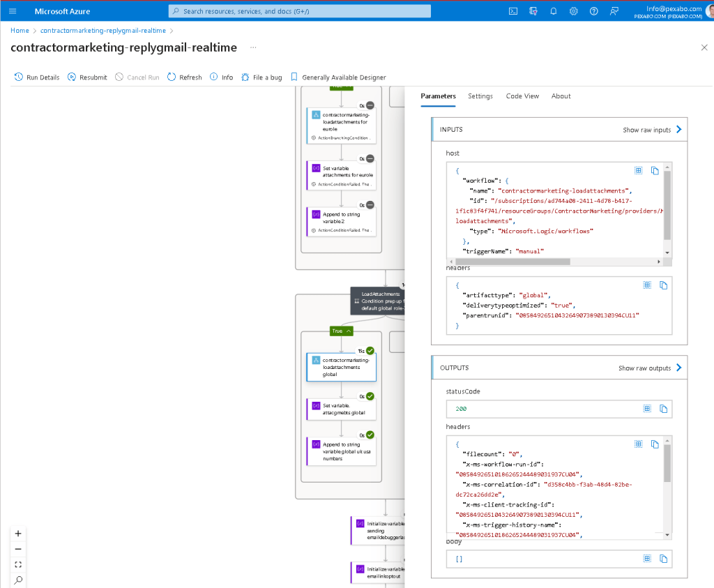Toggle table view for output headers
Viewport: 714px width, 588px height.
coord(639,444)
